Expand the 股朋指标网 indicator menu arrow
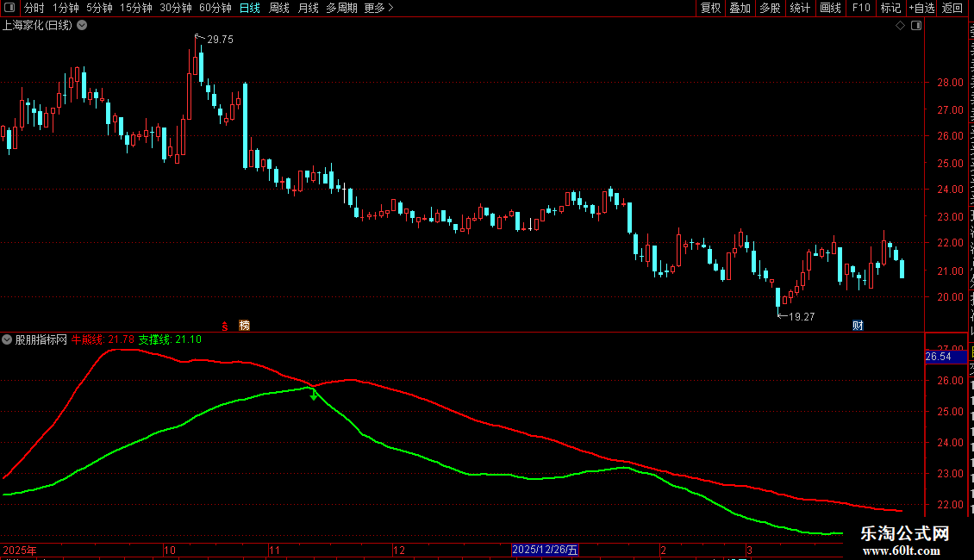The height and width of the screenshot is (560, 974). pyautogui.click(x=7, y=339)
